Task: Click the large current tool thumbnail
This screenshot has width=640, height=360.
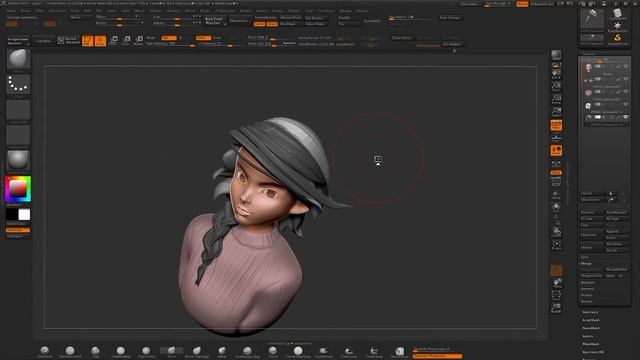Action: click(x=592, y=18)
